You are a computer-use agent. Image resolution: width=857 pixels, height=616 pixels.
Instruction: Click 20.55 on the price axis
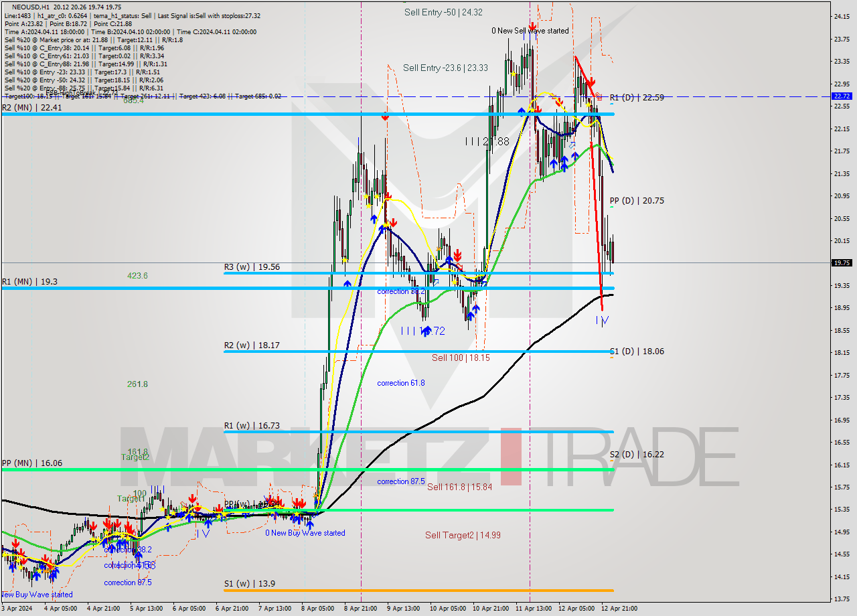click(841, 219)
